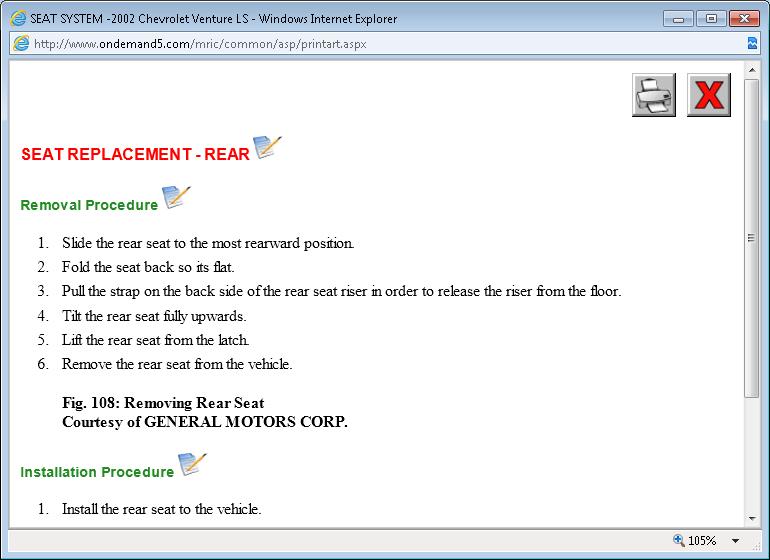Click the SEAT REPLACEMENT - REAR heading

click(135, 154)
